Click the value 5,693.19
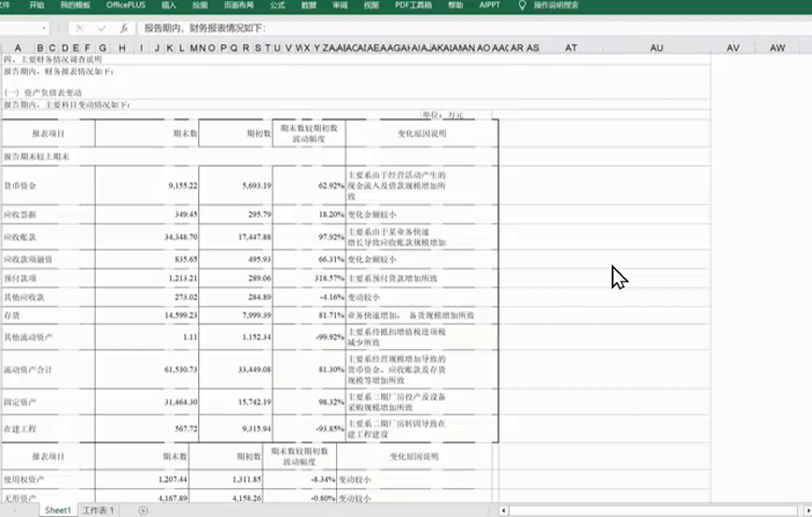This screenshot has height=517, width=812. (257, 185)
